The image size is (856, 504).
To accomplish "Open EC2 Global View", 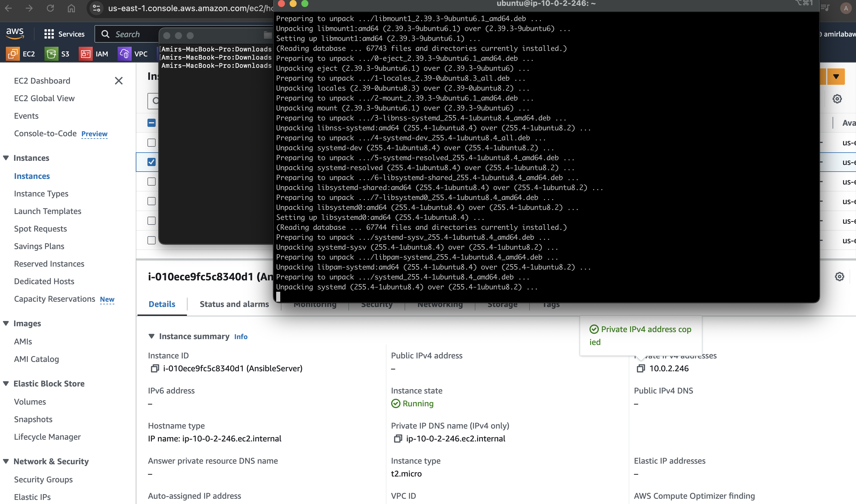I will (x=44, y=99).
